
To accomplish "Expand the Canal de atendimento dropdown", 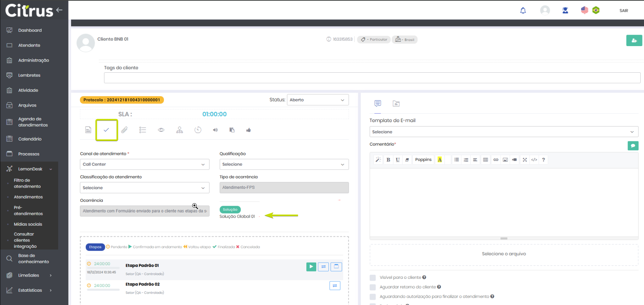I will pyautogui.click(x=144, y=164).
